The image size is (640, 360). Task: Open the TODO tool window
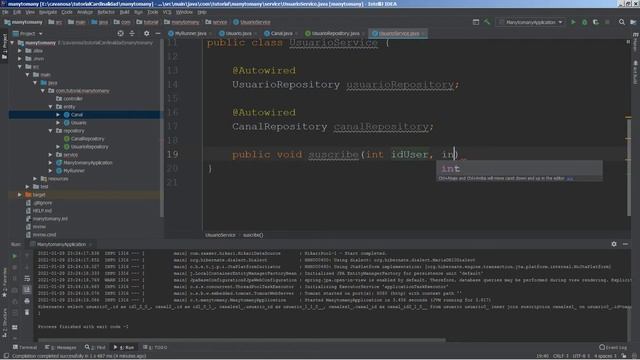(x=155, y=347)
